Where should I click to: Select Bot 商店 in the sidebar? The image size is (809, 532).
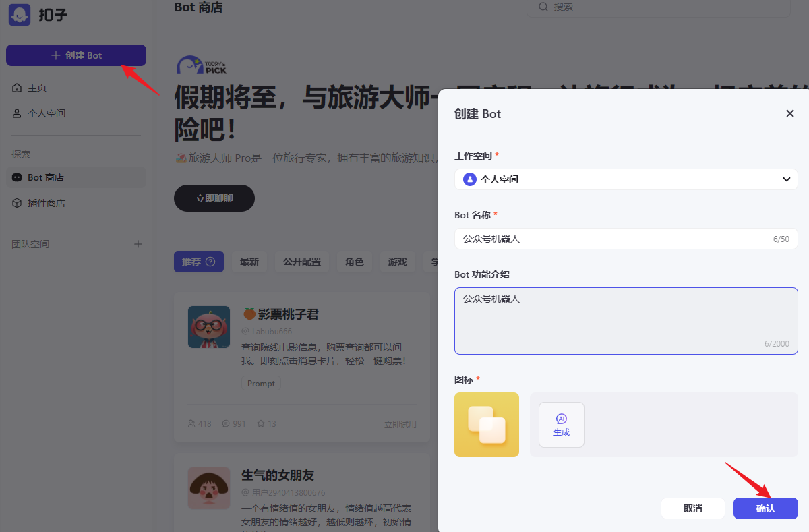click(46, 177)
